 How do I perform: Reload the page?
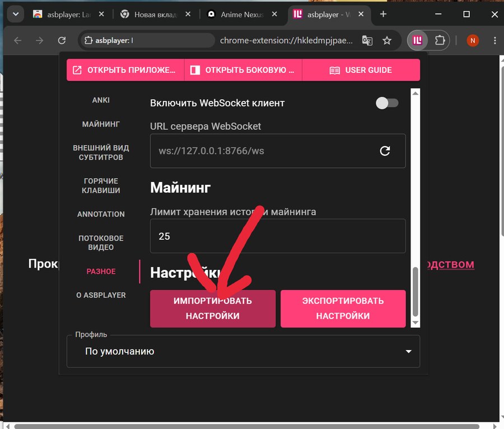tap(62, 40)
